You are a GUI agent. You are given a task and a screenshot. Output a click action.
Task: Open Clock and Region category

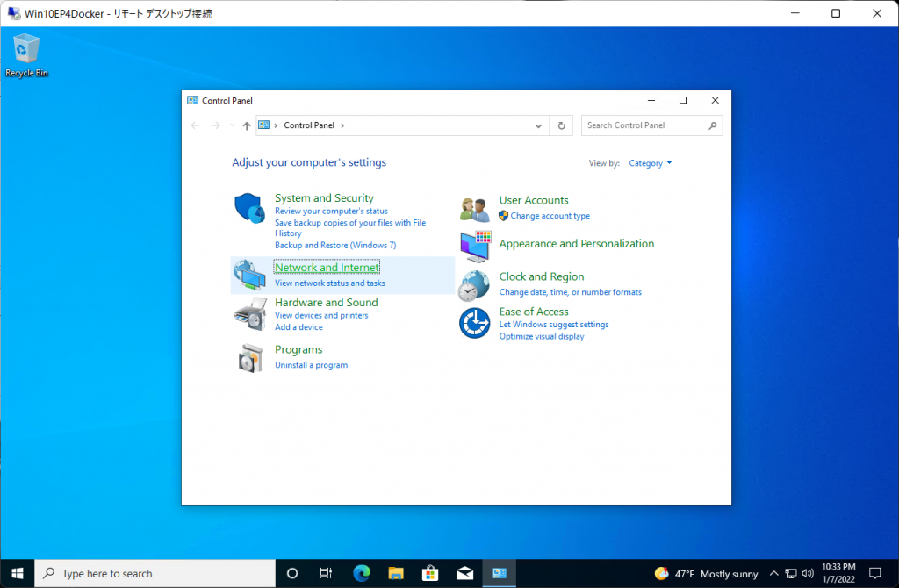[541, 276]
